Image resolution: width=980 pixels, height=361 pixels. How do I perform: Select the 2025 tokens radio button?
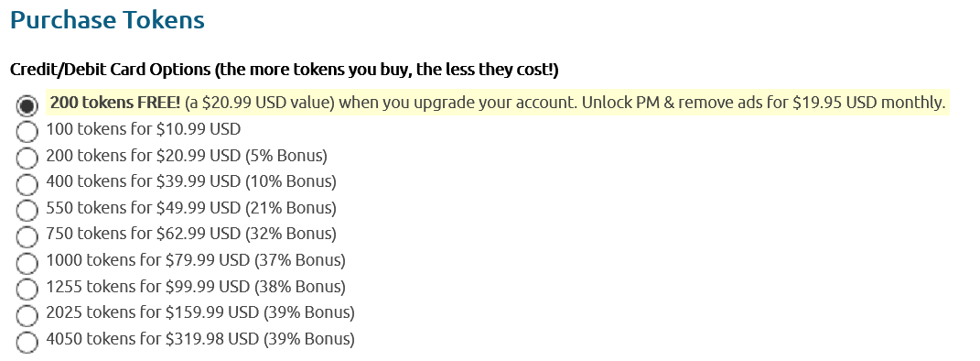pyautogui.click(x=27, y=316)
